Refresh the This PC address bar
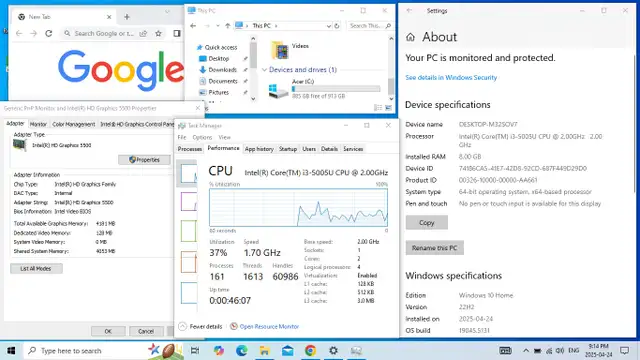Viewport: 640px width, 360px height. coord(337,26)
